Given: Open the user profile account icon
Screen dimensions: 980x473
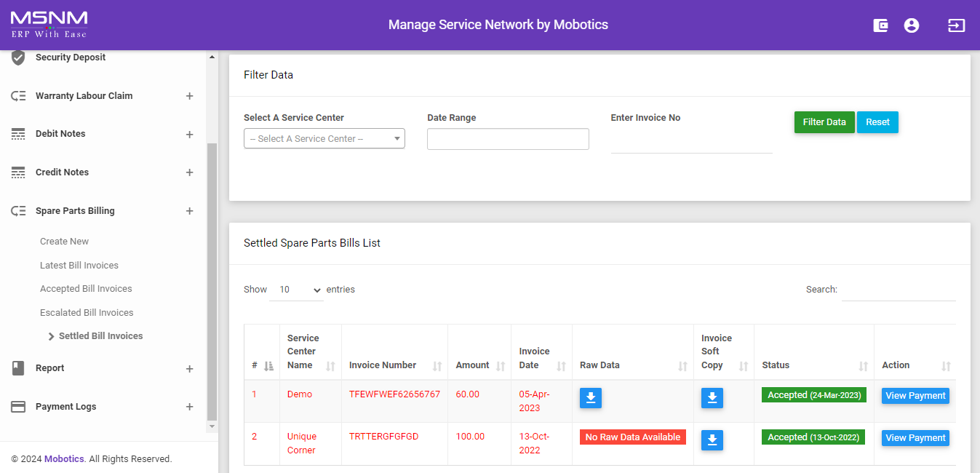Looking at the screenshot, I should [911, 25].
